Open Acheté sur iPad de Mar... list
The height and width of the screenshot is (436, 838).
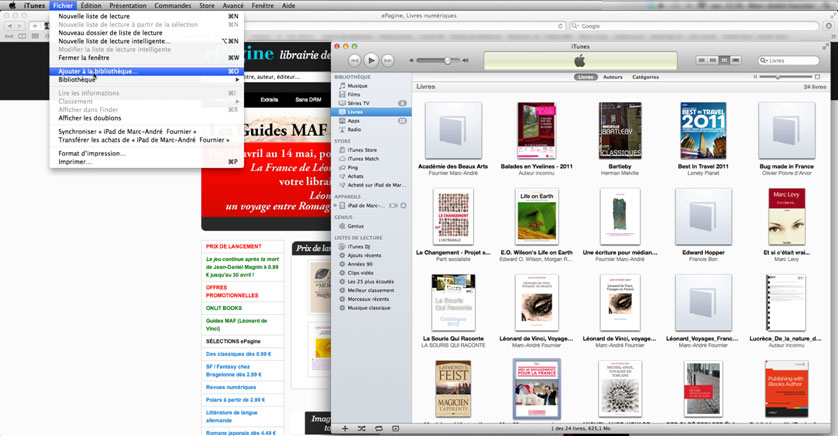pos(376,185)
